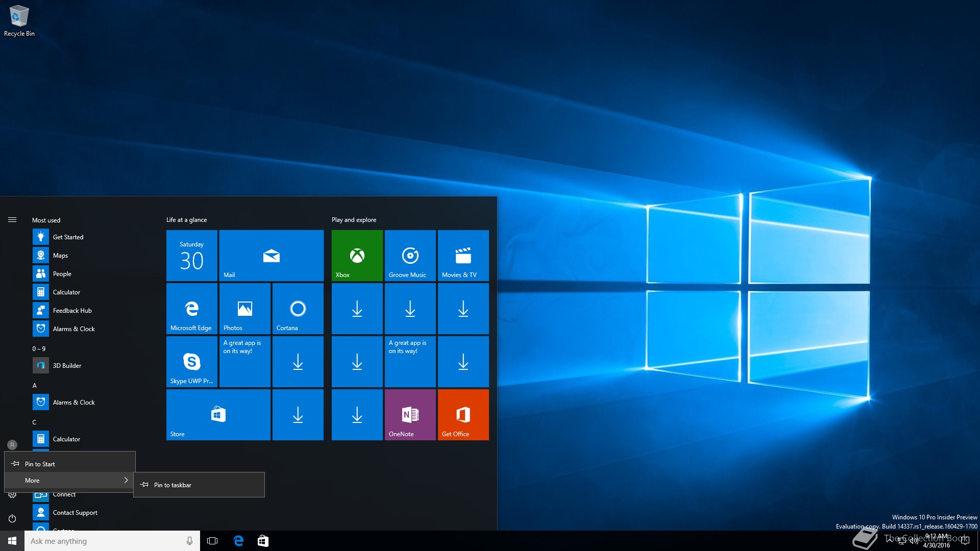Open Store from the taskbar

coord(263,541)
